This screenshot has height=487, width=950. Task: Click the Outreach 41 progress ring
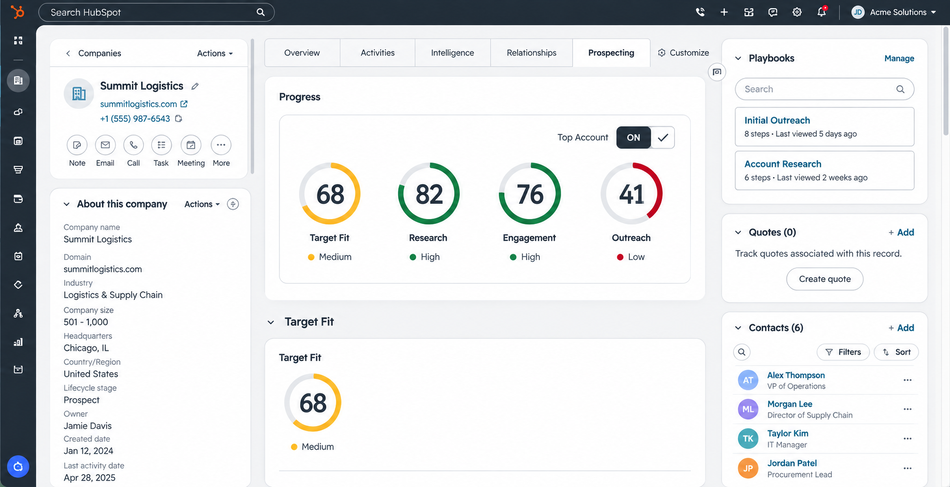[631, 194]
